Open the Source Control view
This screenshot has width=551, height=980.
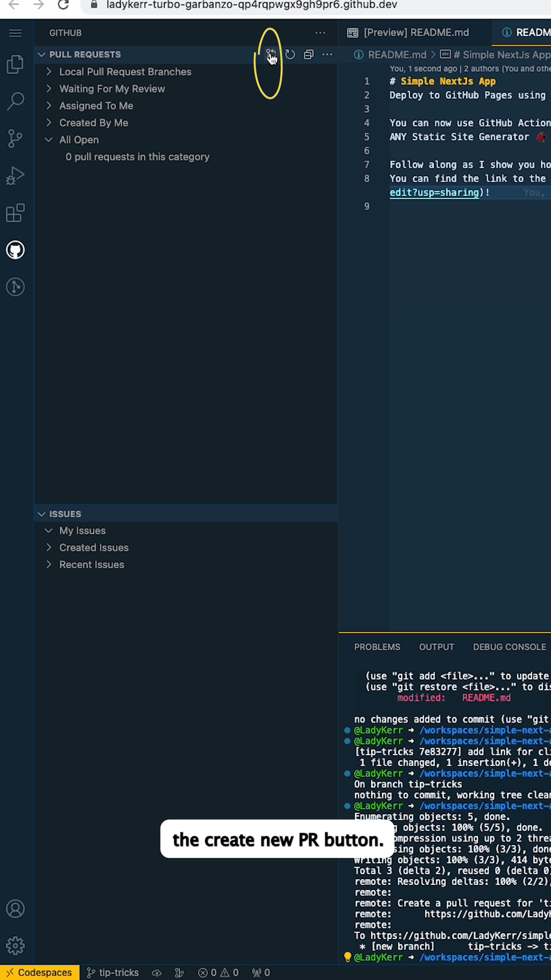click(x=15, y=138)
